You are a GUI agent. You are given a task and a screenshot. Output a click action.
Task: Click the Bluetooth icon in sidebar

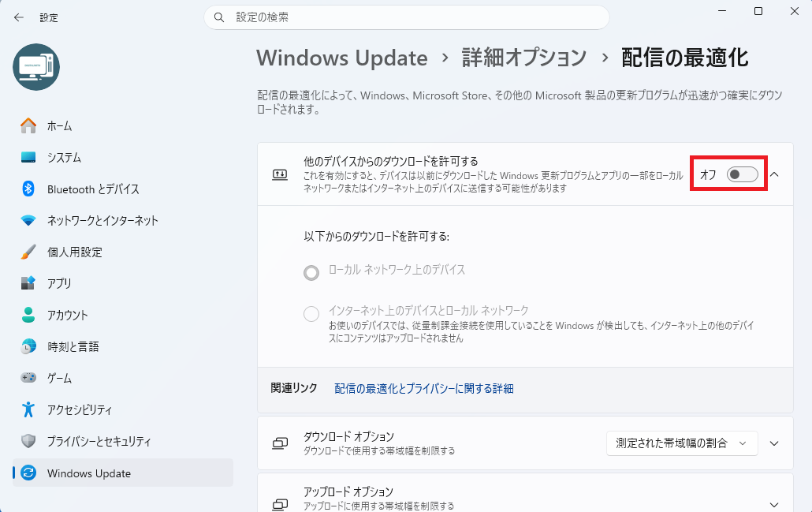(x=28, y=189)
